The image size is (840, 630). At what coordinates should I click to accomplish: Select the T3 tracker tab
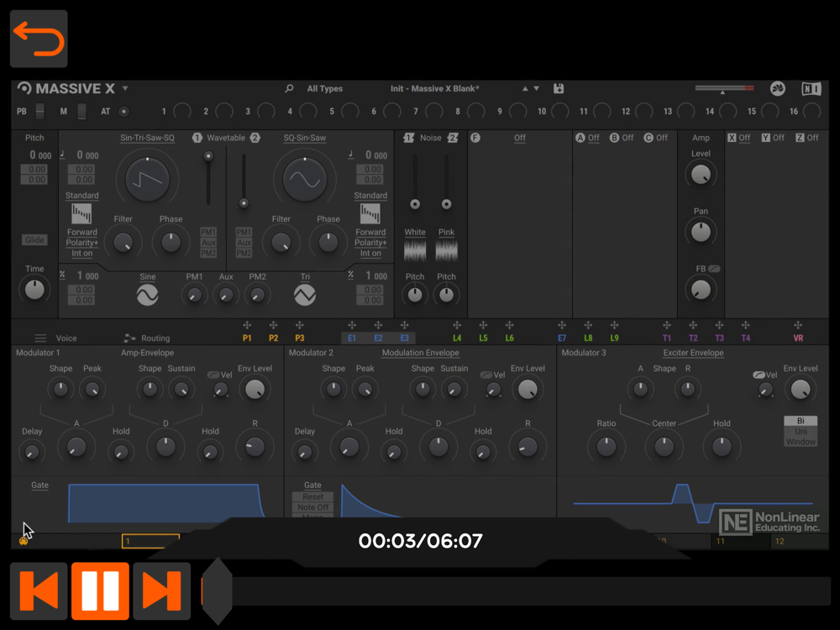pos(720,338)
